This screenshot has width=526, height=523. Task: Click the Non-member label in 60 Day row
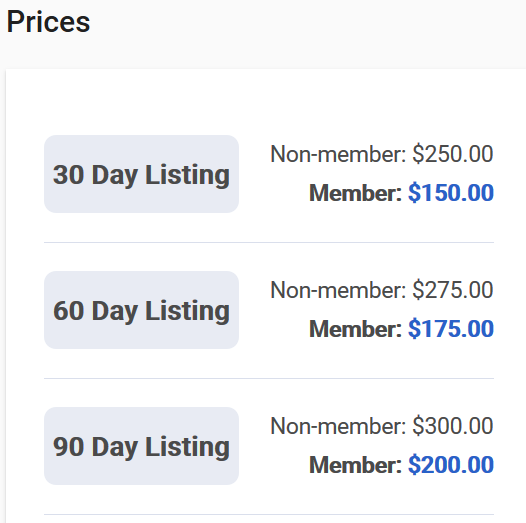[x=338, y=290]
